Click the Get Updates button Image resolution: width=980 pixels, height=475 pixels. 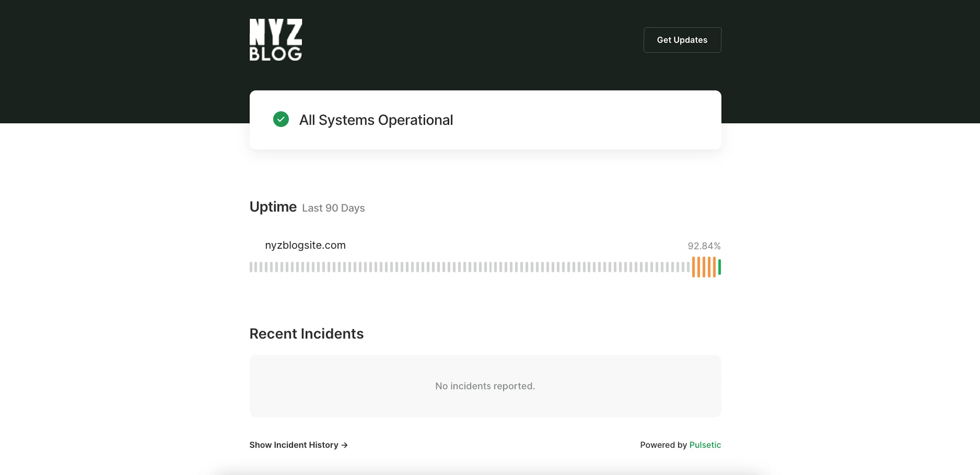coord(682,40)
